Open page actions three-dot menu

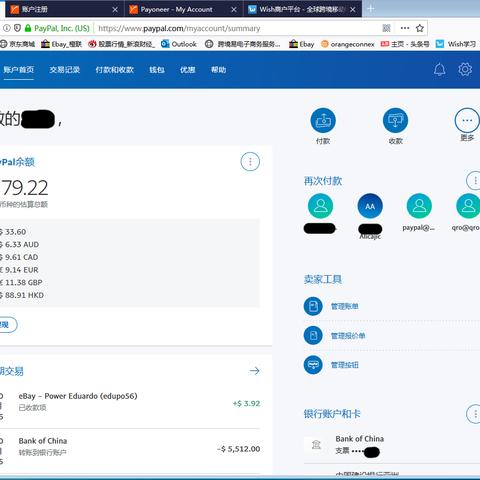(x=405, y=28)
